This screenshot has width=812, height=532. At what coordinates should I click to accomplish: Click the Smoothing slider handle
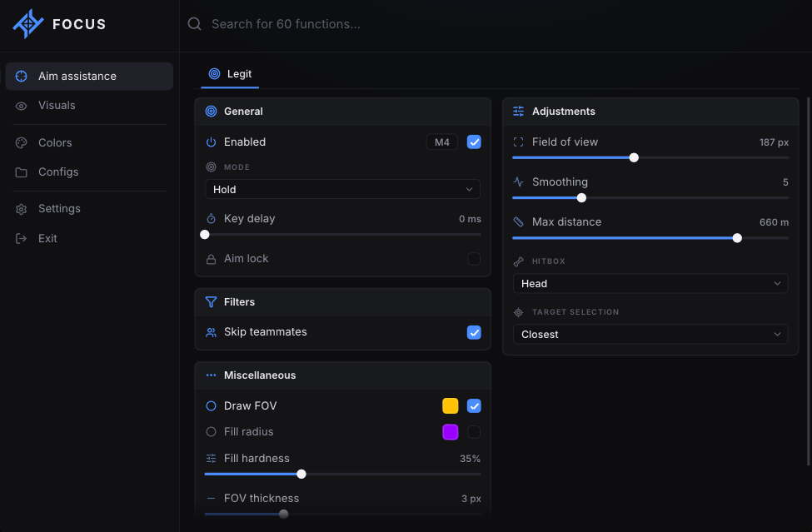click(581, 197)
